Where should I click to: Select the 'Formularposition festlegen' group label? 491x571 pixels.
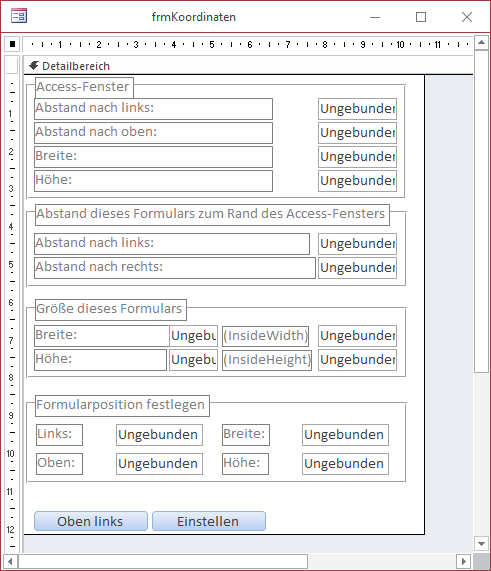pos(122,406)
